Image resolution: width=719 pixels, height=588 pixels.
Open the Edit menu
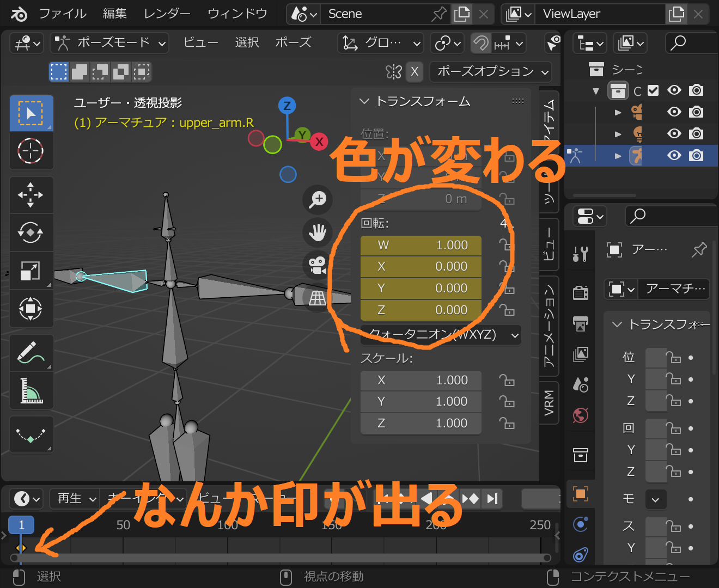[115, 14]
